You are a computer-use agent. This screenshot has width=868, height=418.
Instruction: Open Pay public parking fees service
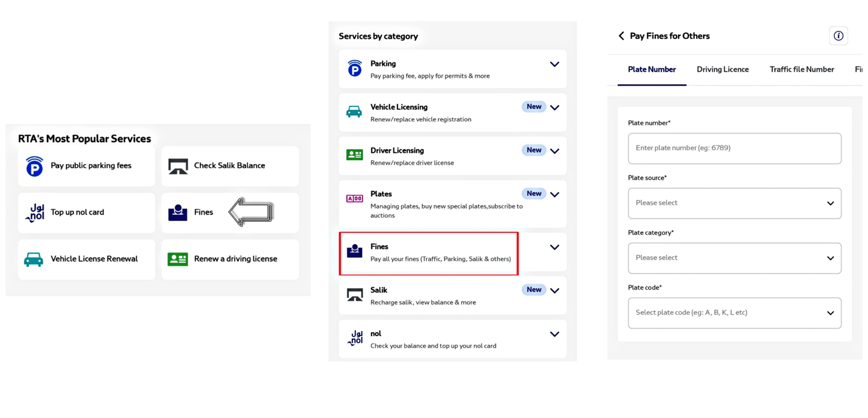[x=86, y=166]
